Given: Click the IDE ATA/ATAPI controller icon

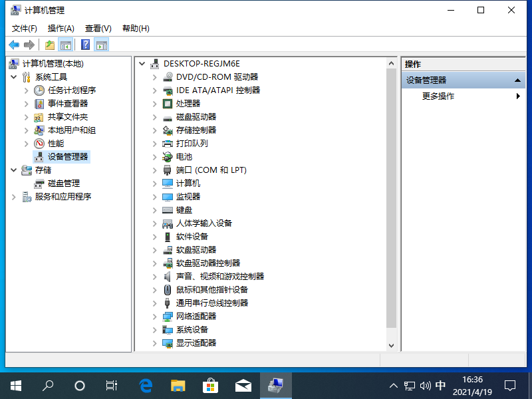Looking at the screenshot, I should coord(168,90).
